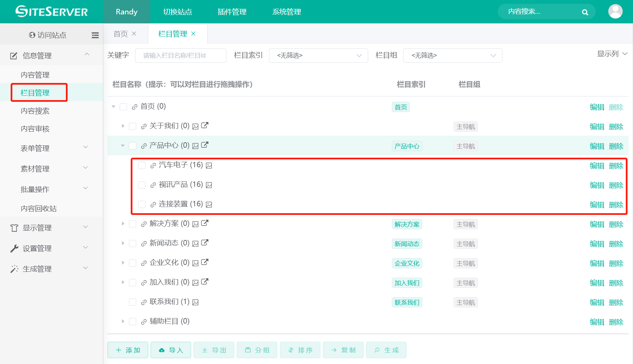The image size is (633, 364).
Task: Click the keyword input field for column search
Action: [x=180, y=55]
